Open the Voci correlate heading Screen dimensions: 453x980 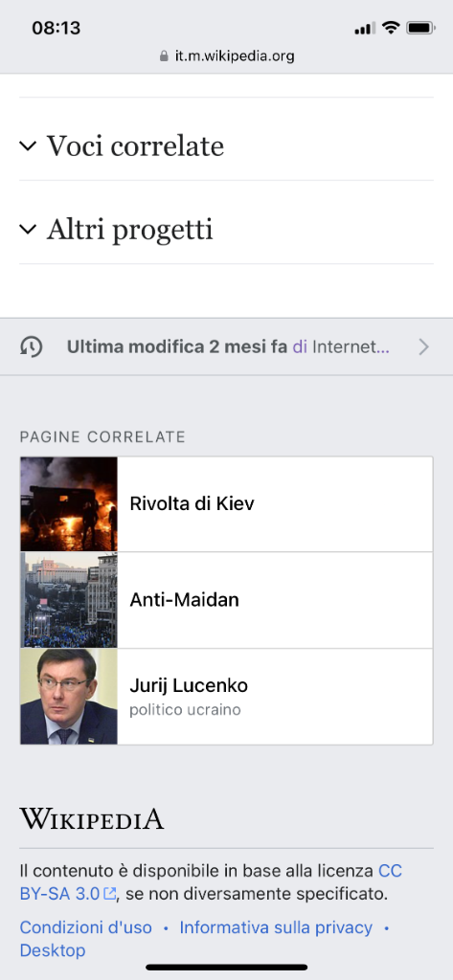pyautogui.click(x=135, y=146)
